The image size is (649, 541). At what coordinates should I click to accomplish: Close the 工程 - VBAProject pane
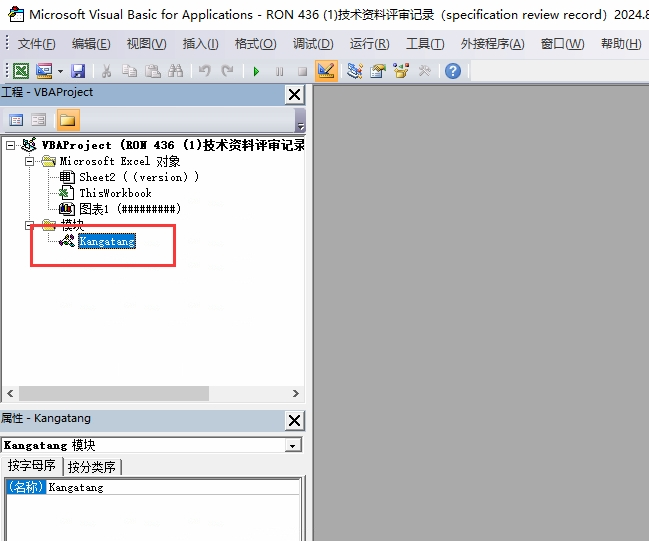[x=294, y=95]
